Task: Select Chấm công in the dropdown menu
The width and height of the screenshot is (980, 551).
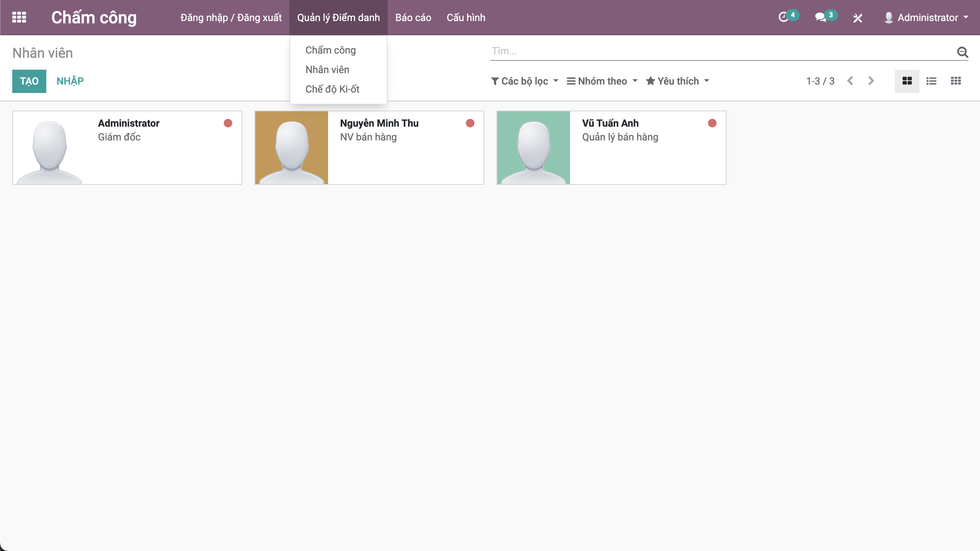Action: click(x=330, y=50)
